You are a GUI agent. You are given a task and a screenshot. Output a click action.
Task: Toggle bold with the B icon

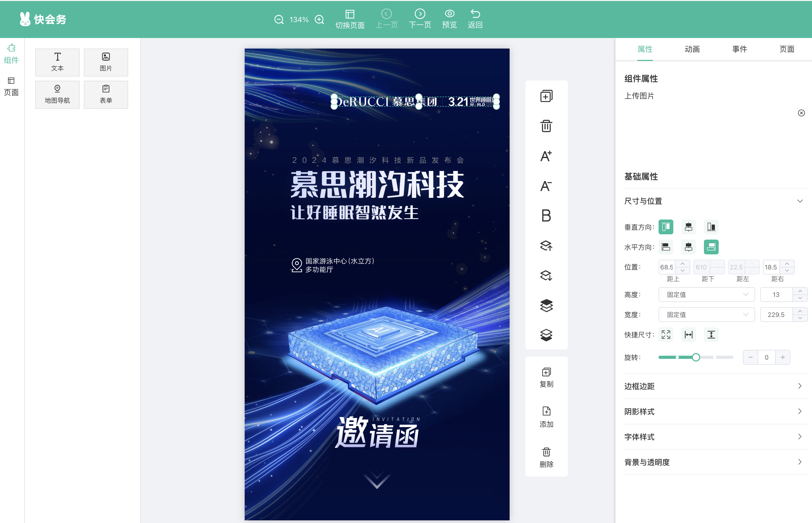[546, 216]
